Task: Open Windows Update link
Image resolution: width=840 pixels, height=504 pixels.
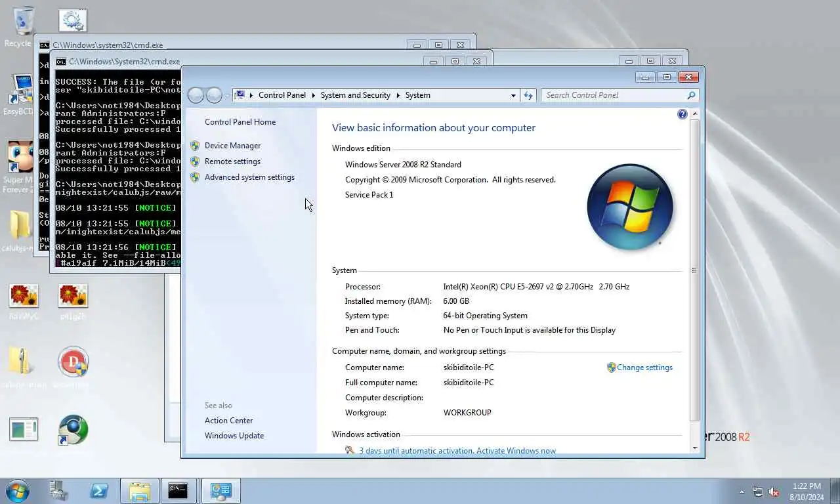Action: [x=234, y=436]
